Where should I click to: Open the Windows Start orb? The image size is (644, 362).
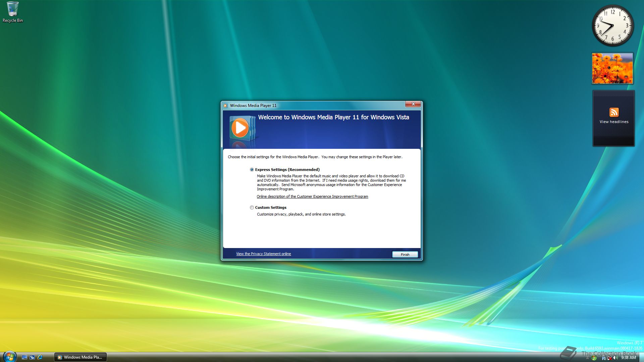[x=9, y=357]
